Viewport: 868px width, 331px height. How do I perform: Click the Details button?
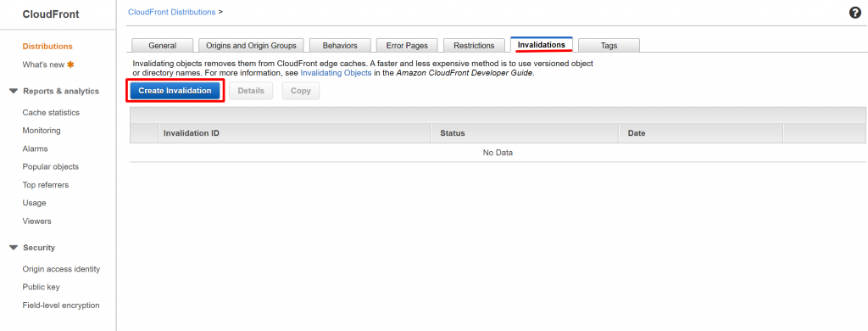point(251,91)
